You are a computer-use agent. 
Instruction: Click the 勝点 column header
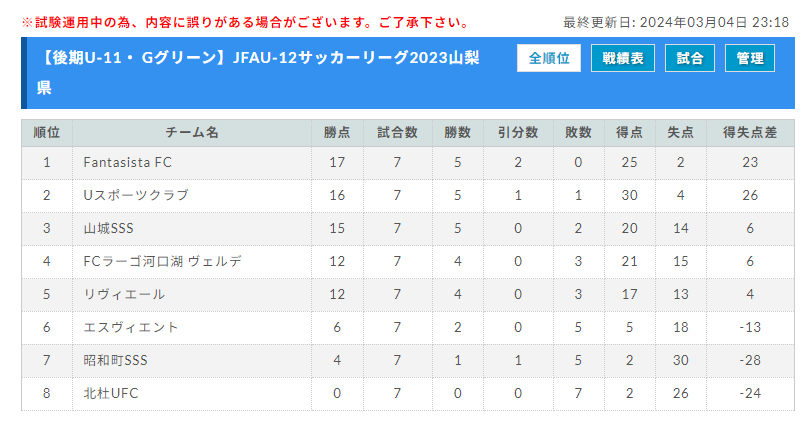(x=337, y=133)
